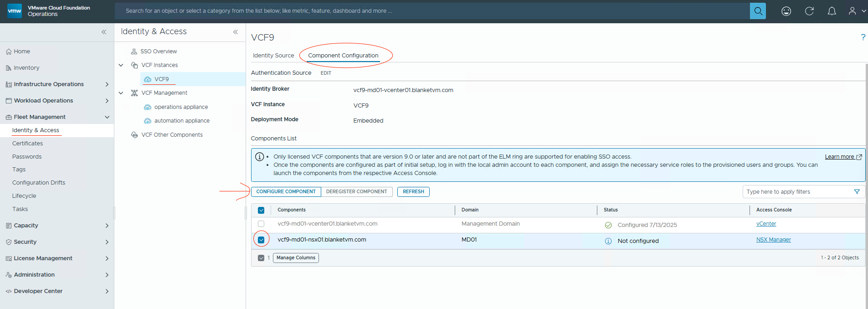Switch to Component Configuration tab
The image size is (868, 309).
343,56
